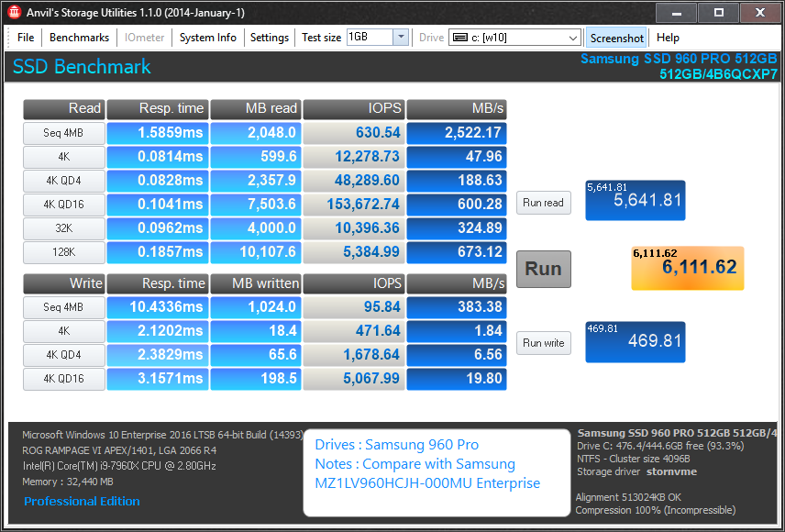Minimize the Anvil's Storage Utilities window
The image size is (785, 532).
(x=676, y=13)
